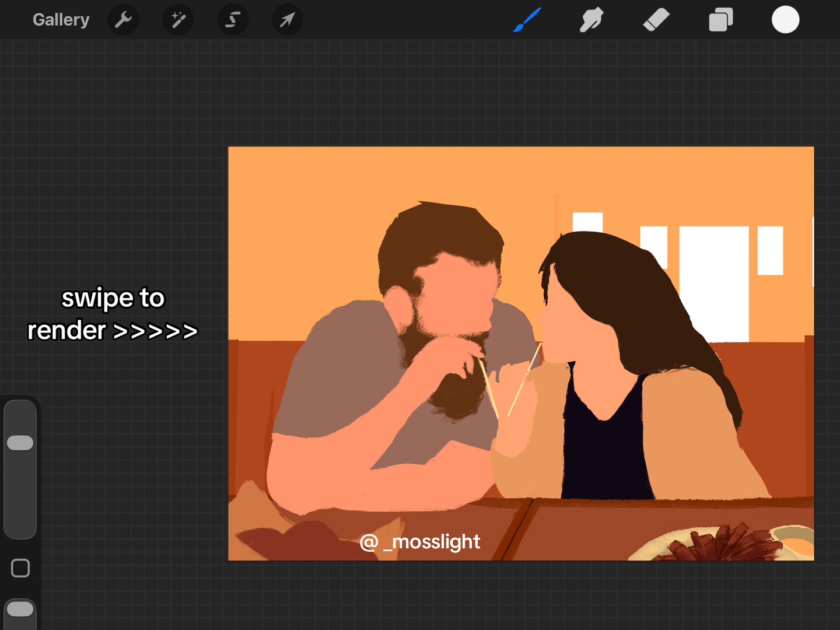840x630 pixels.
Task: Click the woman's dark navy top
Action: pyautogui.click(x=607, y=443)
